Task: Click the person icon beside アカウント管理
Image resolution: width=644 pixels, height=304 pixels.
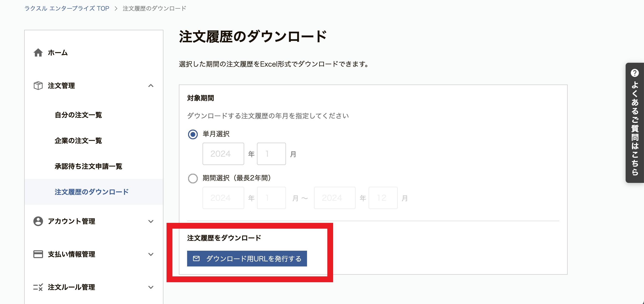Action: 38,221
